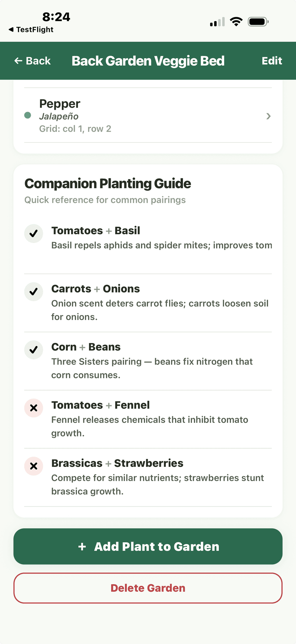
Task: Tap the green status dot beside Pepper
Action: pyautogui.click(x=28, y=116)
